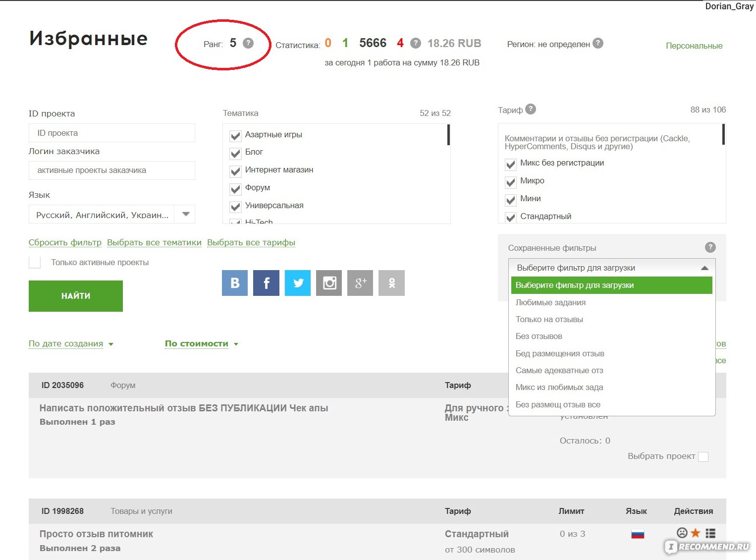Share via Google Plus icon
The height and width of the screenshot is (560, 756).
coord(360,283)
